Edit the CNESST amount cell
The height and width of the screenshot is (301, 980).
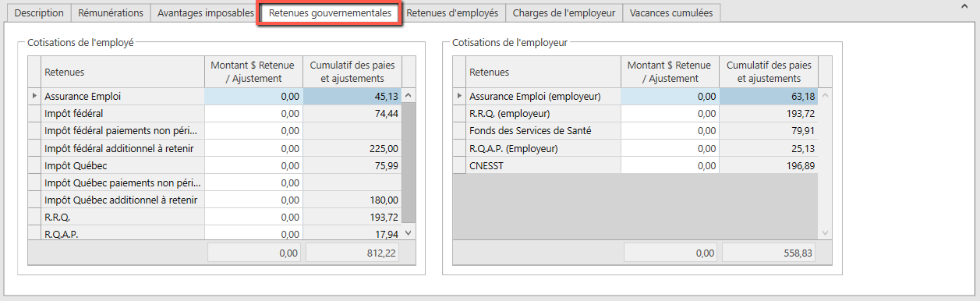pos(670,165)
